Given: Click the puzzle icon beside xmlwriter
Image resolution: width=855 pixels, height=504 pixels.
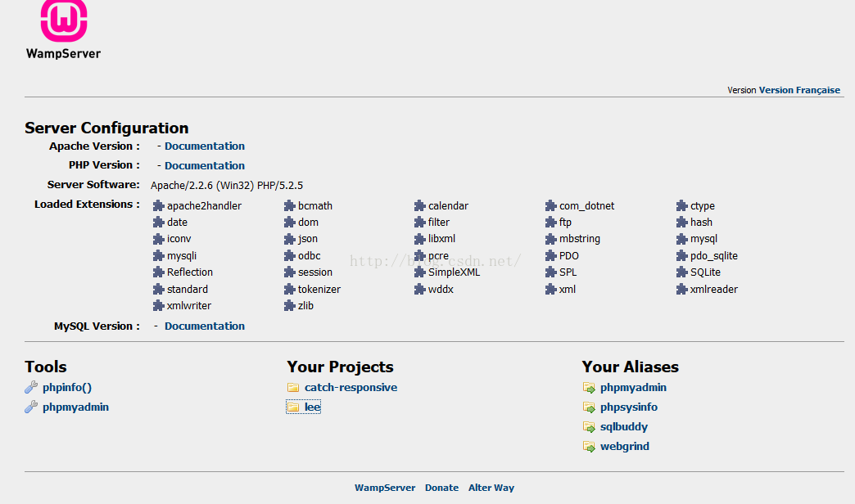Looking at the screenshot, I should [158, 305].
